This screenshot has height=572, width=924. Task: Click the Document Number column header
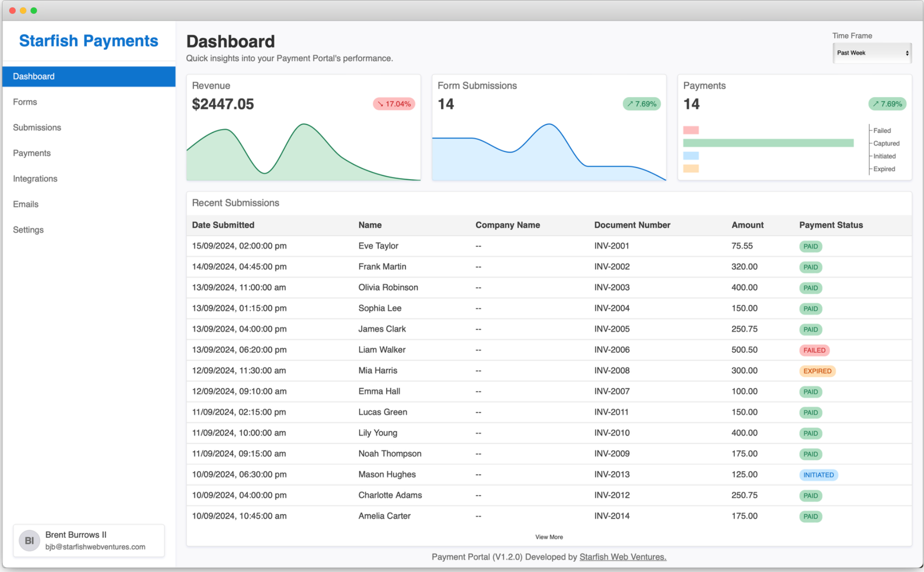[632, 225]
